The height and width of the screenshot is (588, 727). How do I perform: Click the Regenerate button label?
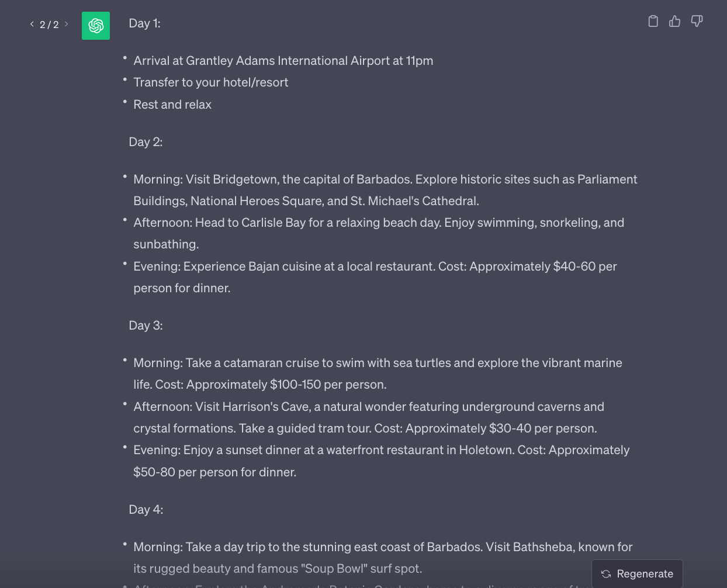[645, 574]
